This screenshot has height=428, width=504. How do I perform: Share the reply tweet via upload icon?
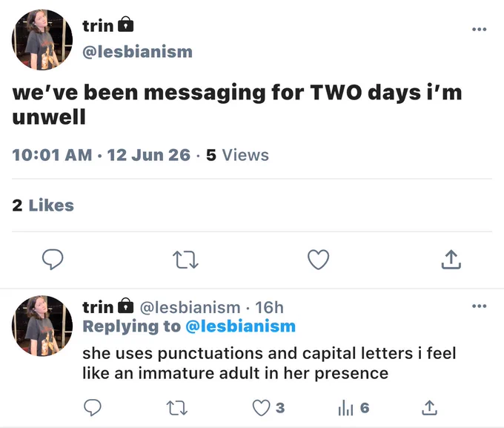(429, 407)
